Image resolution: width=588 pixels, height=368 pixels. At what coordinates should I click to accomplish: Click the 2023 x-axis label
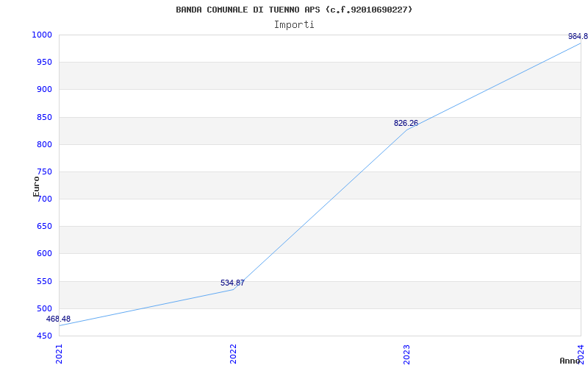pyautogui.click(x=407, y=354)
